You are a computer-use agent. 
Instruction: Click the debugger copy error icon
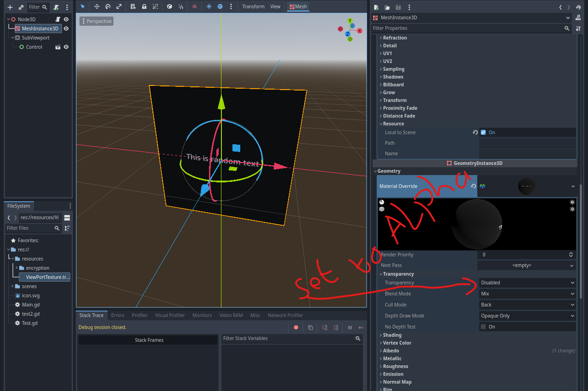(310, 327)
